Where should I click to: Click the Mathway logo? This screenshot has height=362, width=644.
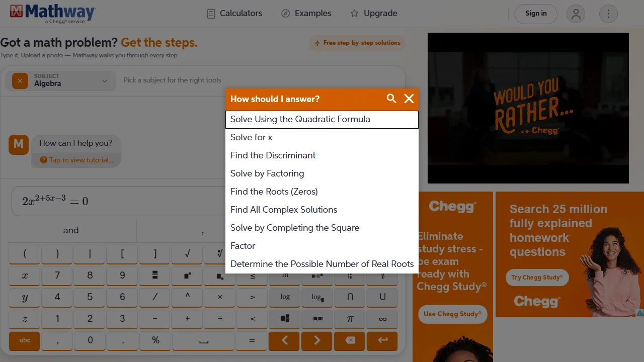click(53, 14)
